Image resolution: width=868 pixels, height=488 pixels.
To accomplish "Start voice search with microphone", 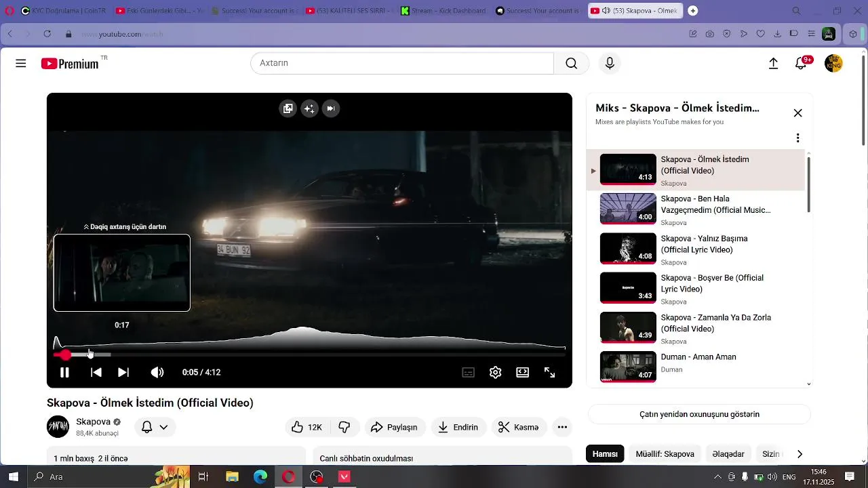I will pyautogui.click(x=610, y=63).
